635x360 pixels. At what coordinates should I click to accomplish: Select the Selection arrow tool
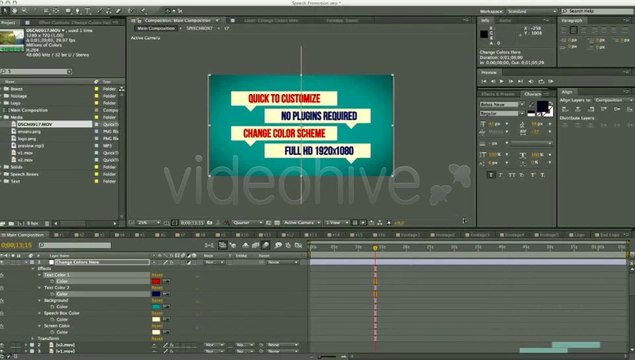[5, 11]
